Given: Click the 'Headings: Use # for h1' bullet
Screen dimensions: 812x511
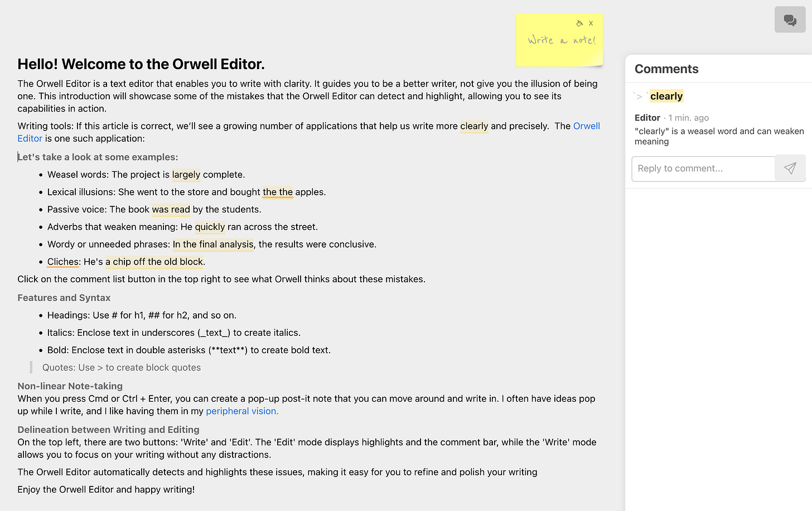Looking at the screenshot, I should click(142, 315).
